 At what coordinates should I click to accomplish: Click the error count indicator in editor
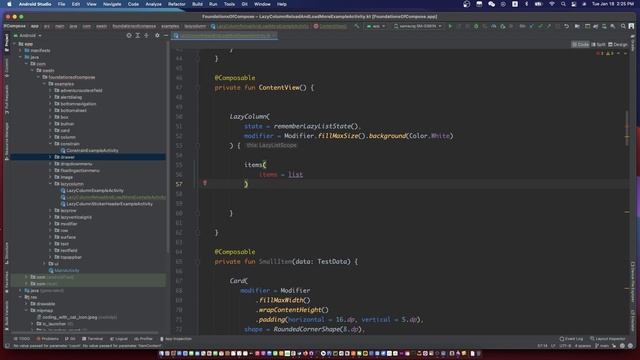click(x=600, y=53)
